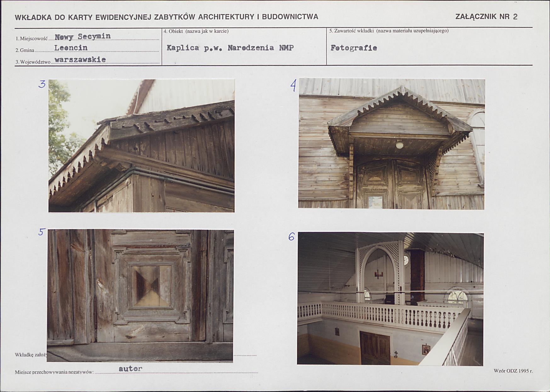
Task: Click the Miejsce przechowywania negatywów label
Action: click(54, 372)
